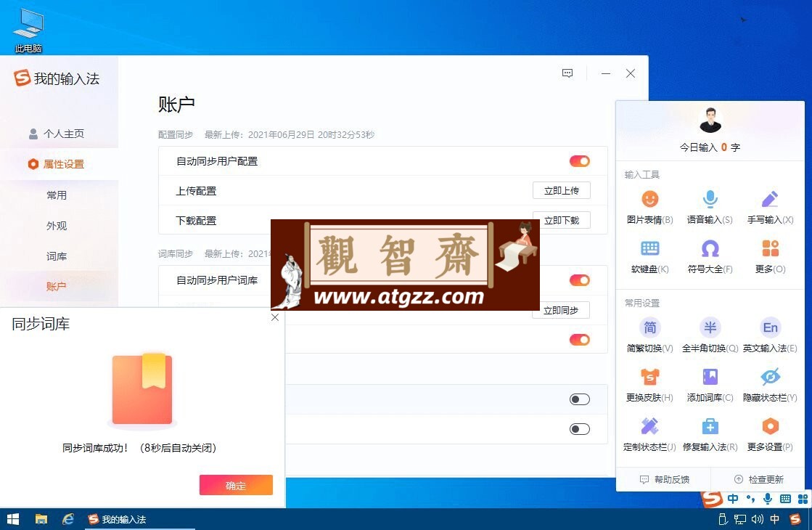Screen dimensions: 812x530
Task: Click 更多(O) input tools icon
Action: point(770,249)
